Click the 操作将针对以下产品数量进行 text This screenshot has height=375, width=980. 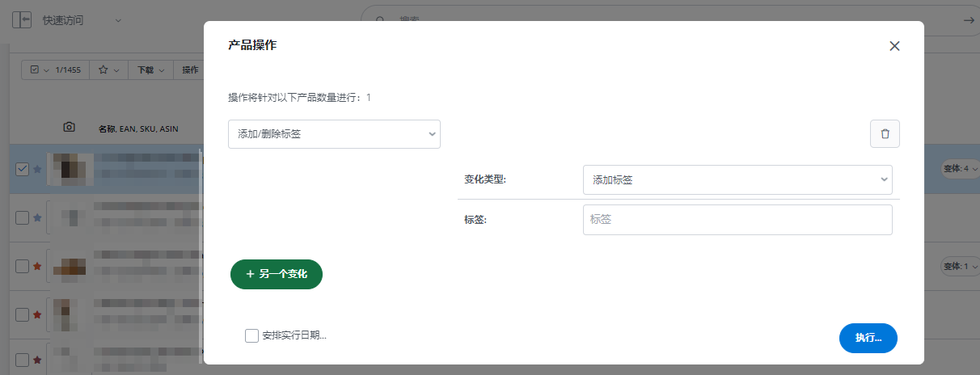(x=299, y=98)
